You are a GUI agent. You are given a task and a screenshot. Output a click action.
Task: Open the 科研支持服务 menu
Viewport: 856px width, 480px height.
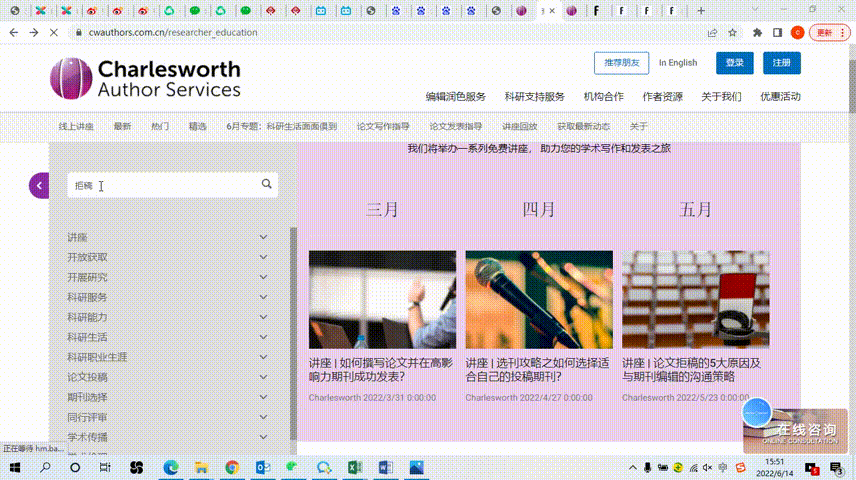coord(534,97)
